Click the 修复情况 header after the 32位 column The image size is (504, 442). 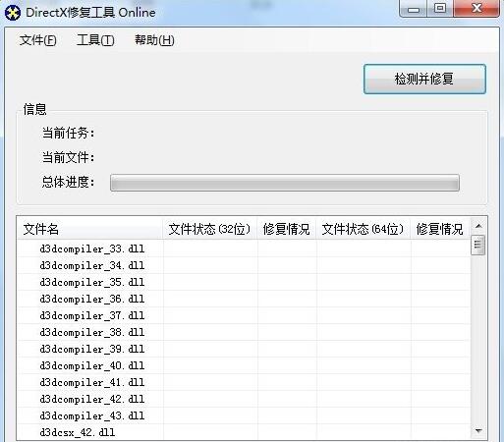(x=286, y=229)
